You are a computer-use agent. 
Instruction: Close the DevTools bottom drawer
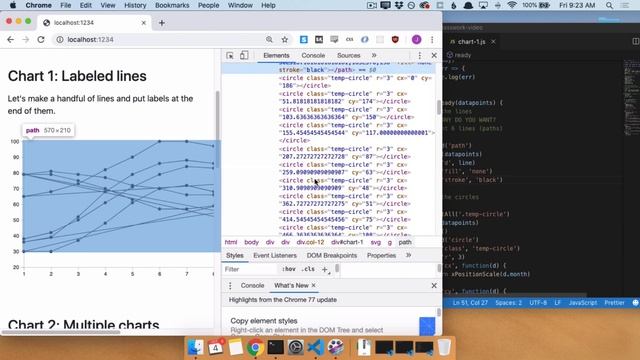pyautogui.click(x=434, y=286)
